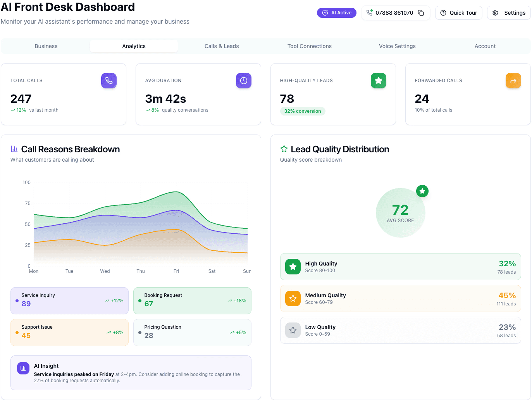This screenshot has width=532, height=400.
Task: Click the orange dot in Support Issue card
Action: pyautogui.click(x=17, y=333)
